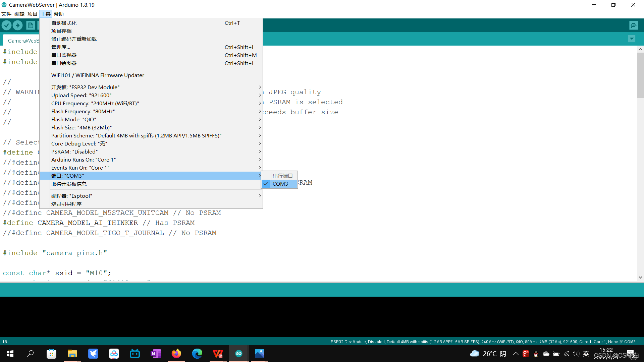
Task: Expand Arduino Runs On Core 1 submenu
Action: (151, 160)
